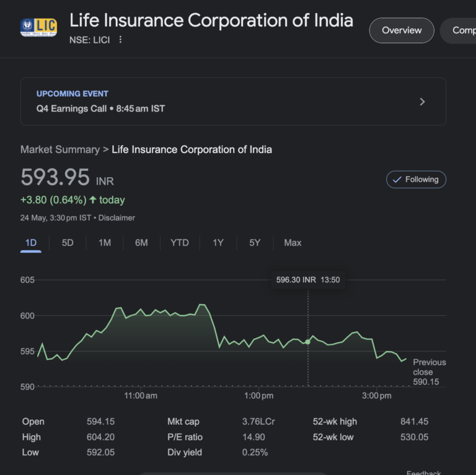This screenshot has width=476, height=475.
Task: Open the Market Summary breadcrumb link
Action: [x=59, y=150]
